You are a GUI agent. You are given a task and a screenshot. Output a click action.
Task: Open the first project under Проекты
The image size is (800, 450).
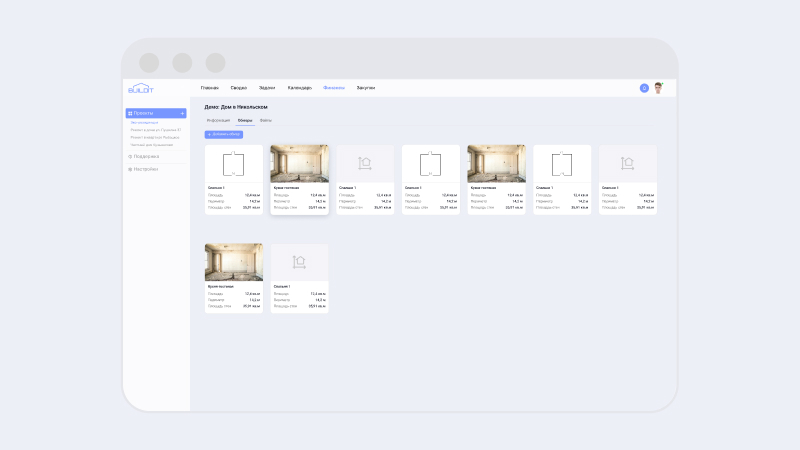click(x=144, y=122)
